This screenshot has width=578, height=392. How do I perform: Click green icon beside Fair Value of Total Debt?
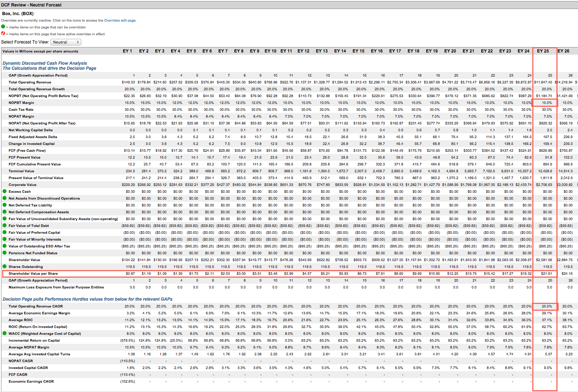[x=5, y=225]
